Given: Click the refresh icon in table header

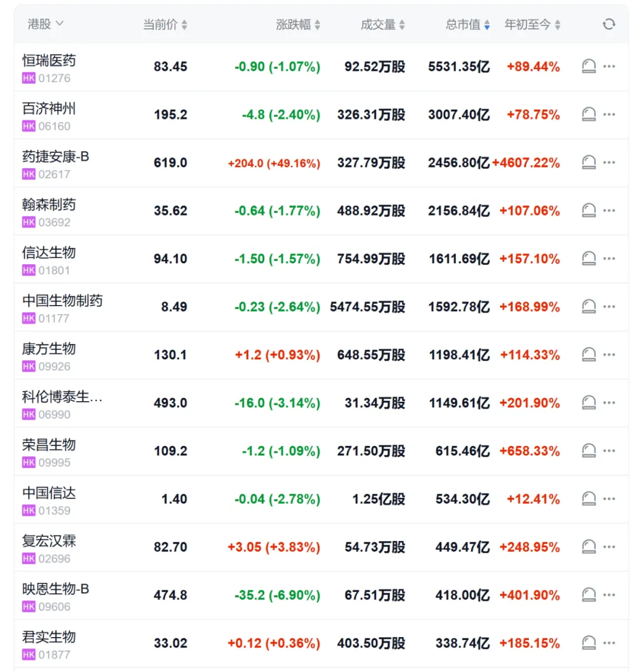Looking at the screenshot, I should tap(609, 24).
